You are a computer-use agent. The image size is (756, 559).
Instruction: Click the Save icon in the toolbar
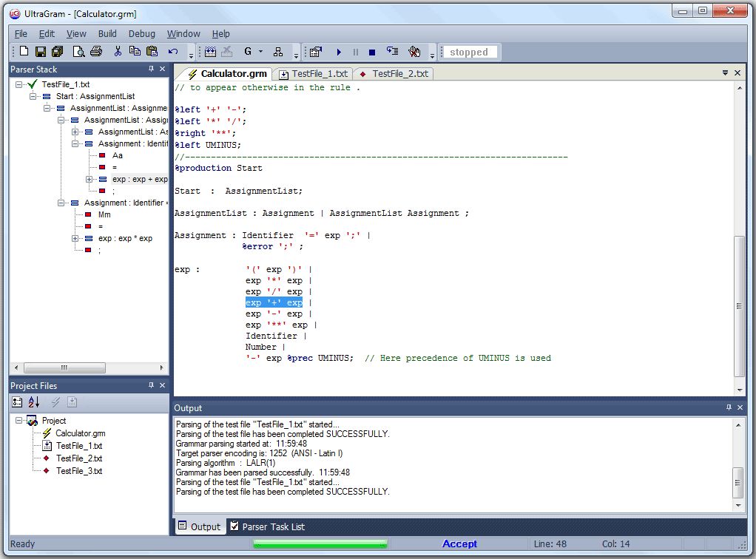coord(41,52)
